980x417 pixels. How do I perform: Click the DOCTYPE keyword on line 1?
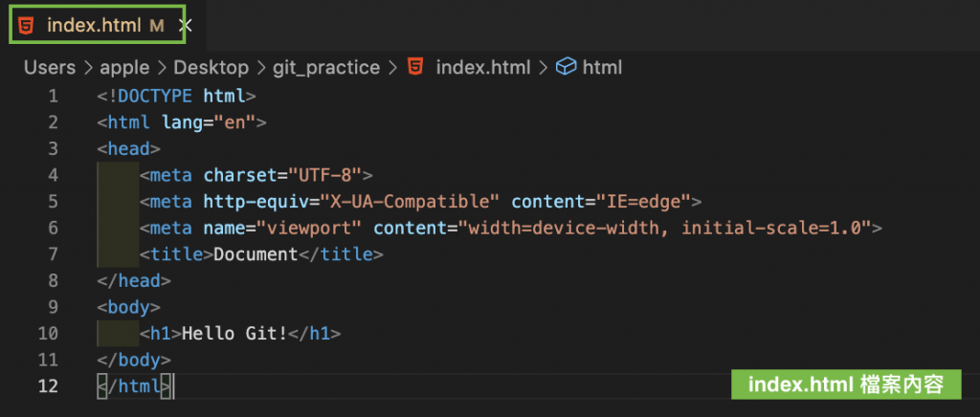point(155,97)
